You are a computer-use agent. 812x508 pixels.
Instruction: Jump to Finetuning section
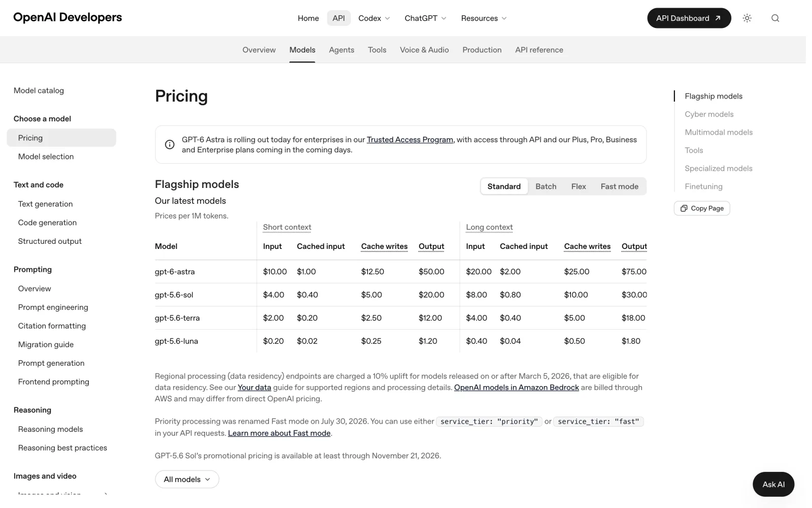pos(703,186)
